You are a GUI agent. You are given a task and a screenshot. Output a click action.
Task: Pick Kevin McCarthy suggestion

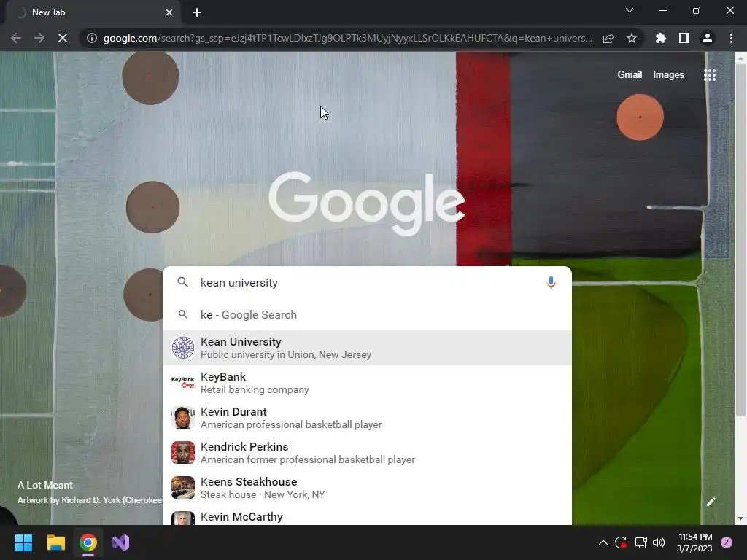coord(367,517)
